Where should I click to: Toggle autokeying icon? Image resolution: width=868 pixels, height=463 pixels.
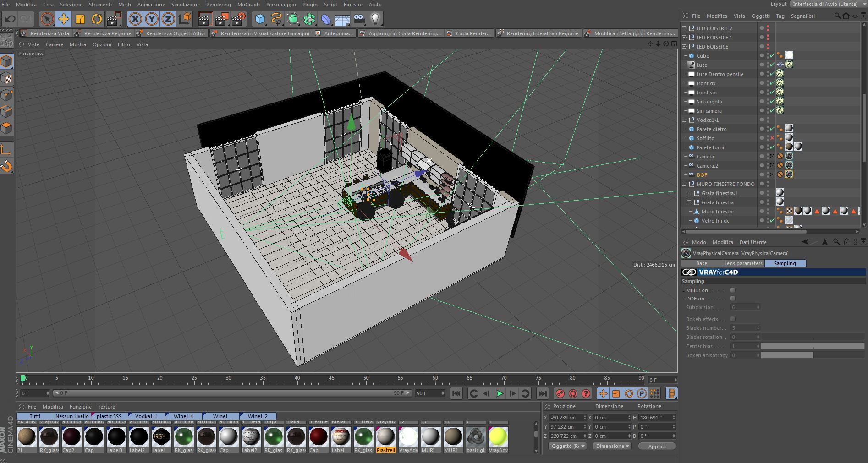click(x=573, y=393)
